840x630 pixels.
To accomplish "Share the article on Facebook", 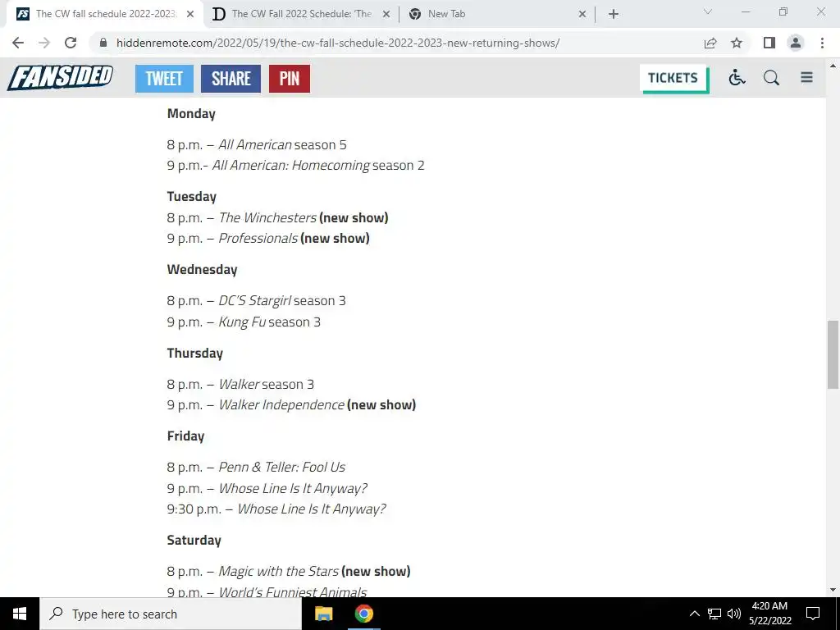I will point(231,78).
